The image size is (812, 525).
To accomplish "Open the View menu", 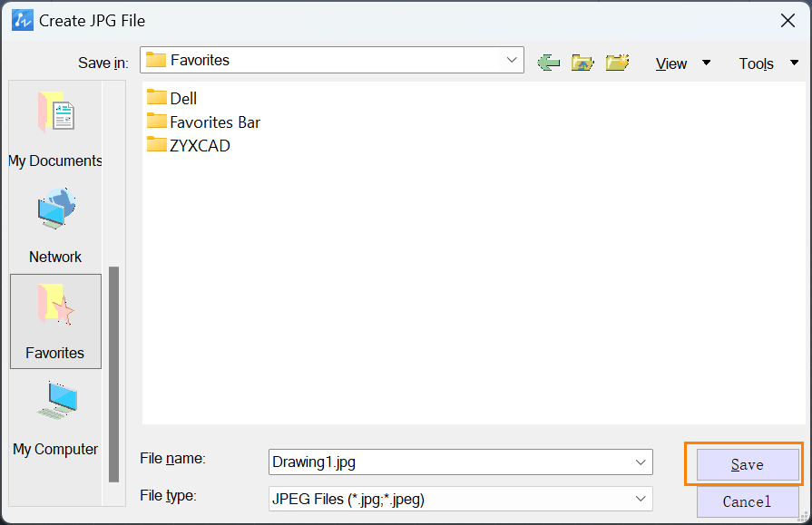I will click(682, 63).
